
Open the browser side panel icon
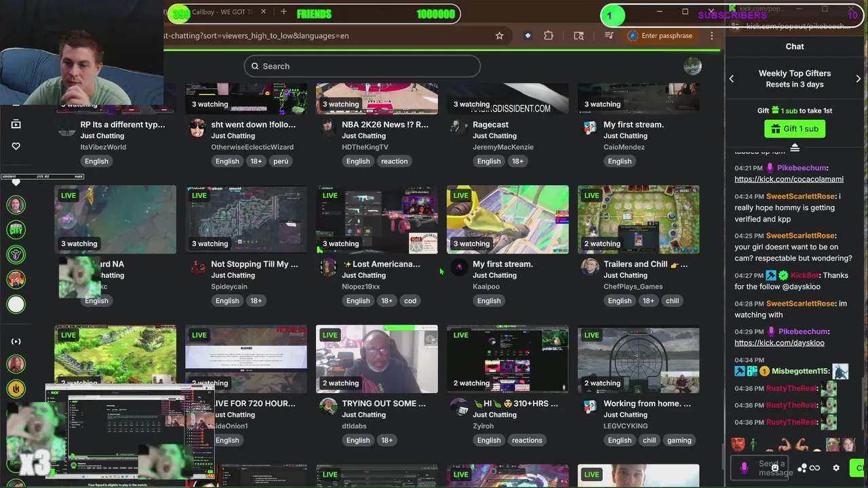click(x=578, y=36)
